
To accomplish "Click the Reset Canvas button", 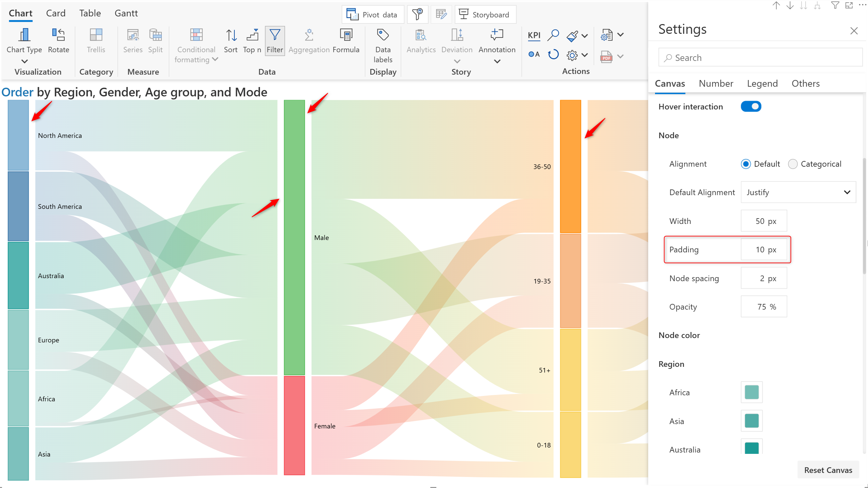I will (x=828, y=470).
